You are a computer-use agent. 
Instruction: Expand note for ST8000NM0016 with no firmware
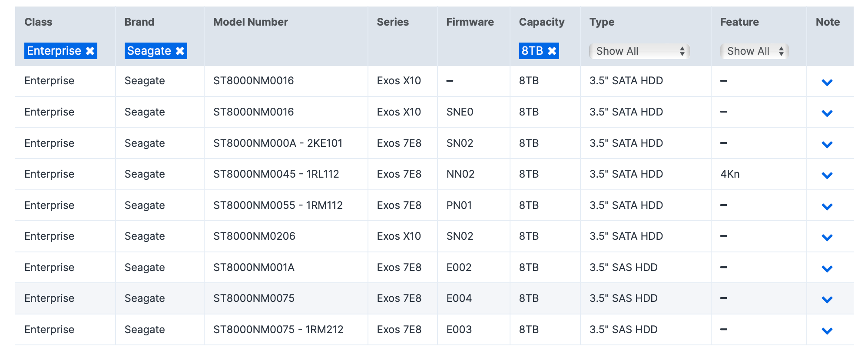point(827,82)
